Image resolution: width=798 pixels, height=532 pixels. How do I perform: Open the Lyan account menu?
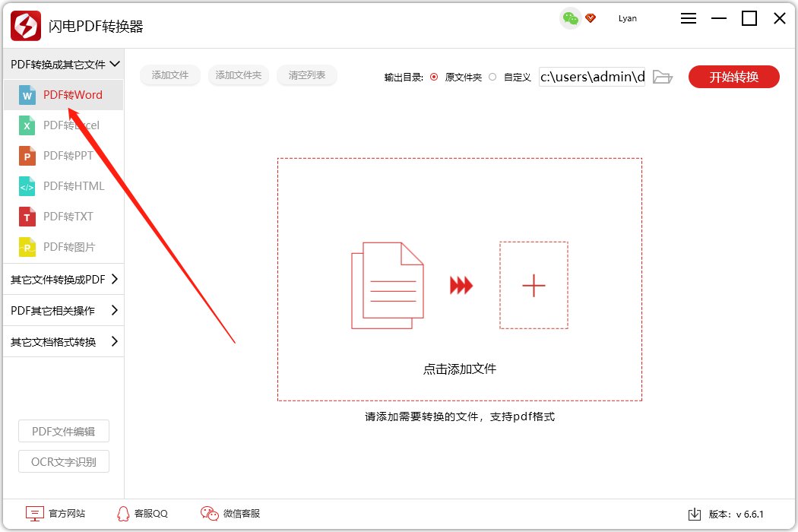click(627, 18)
